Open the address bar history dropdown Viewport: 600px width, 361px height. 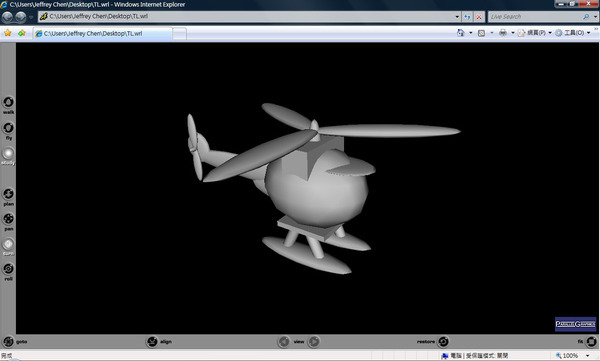[x=457, y=16]
